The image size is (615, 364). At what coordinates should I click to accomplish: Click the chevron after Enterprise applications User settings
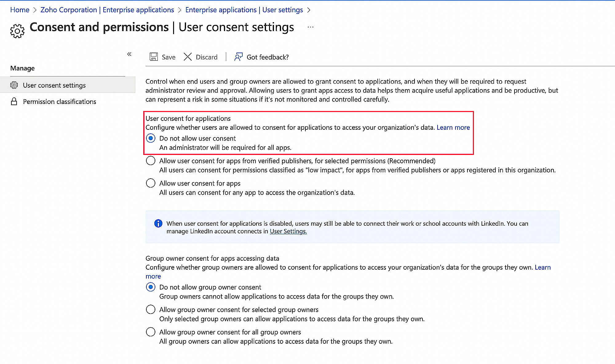coord(309,10)
